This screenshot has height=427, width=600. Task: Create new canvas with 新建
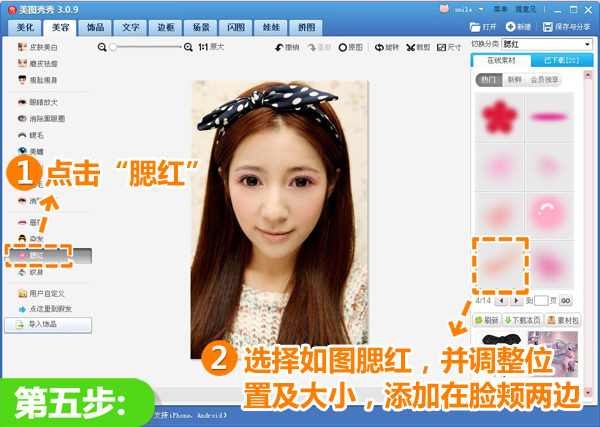(x=518, y=27)
